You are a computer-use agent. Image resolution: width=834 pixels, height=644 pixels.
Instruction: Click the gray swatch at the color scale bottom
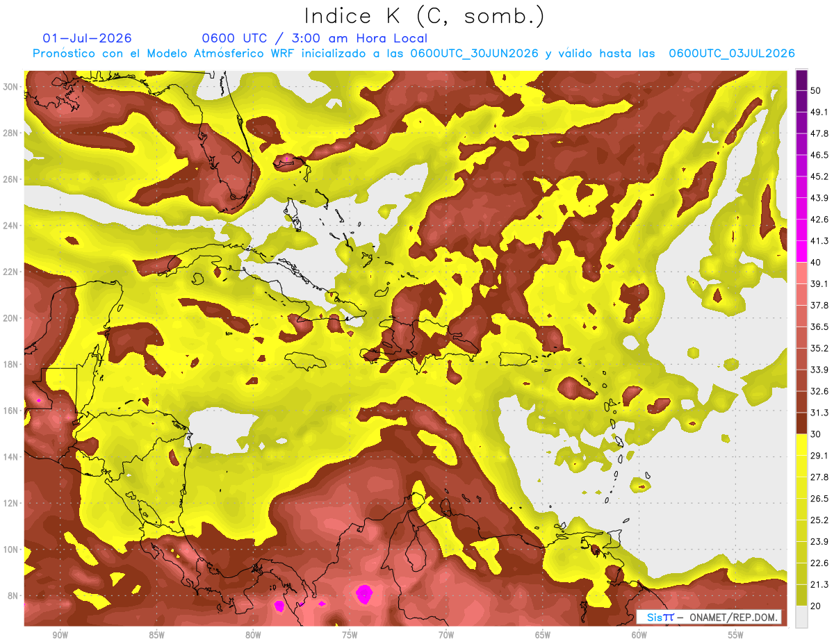[x=801, y=617]
